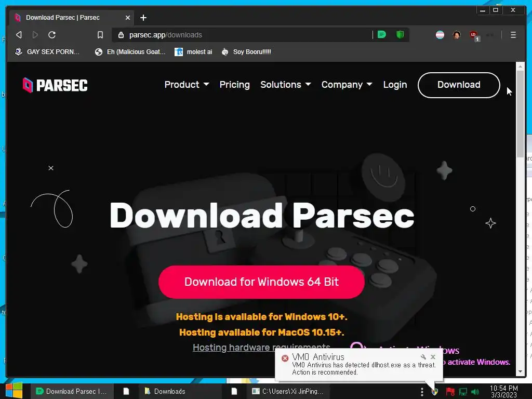Open the taskbar clock showing 10:54 PM
Screen dimensions: 532x399
(504, 391)
